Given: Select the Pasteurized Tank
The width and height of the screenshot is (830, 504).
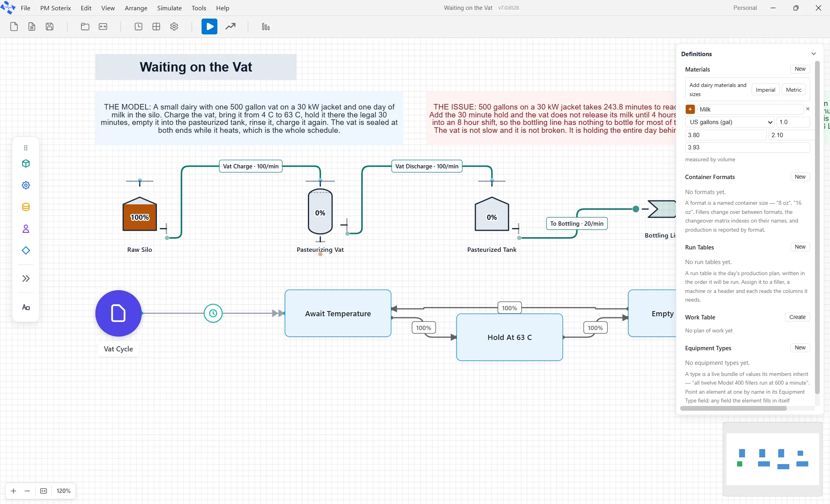Looking at the screenshot, I should pyautogui.click(x=492, y=214).
